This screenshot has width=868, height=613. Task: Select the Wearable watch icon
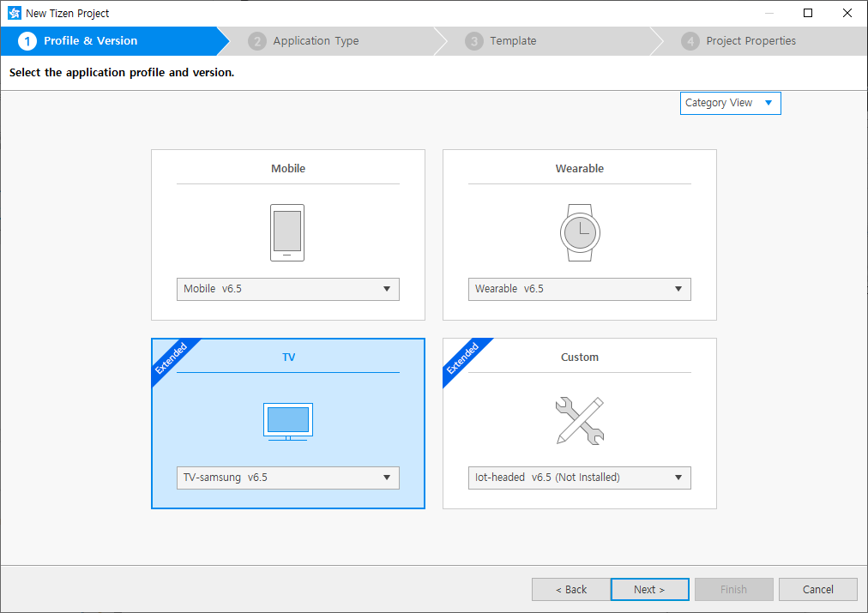pos(580,232)
